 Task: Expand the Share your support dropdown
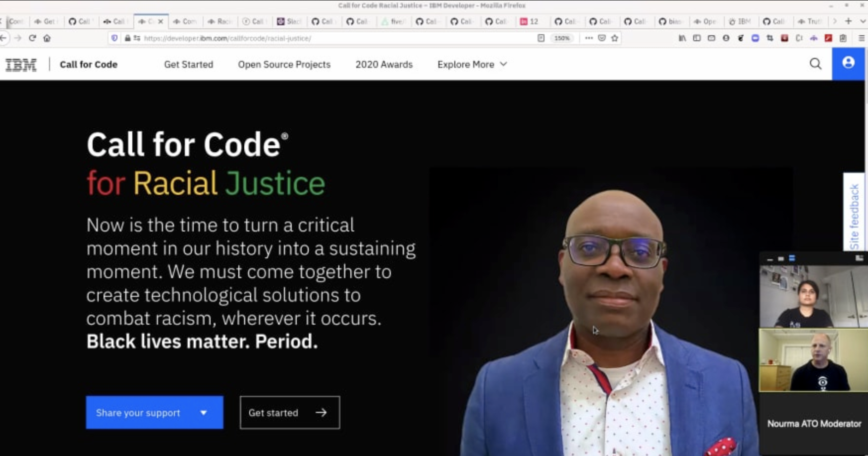click(155, 412)
